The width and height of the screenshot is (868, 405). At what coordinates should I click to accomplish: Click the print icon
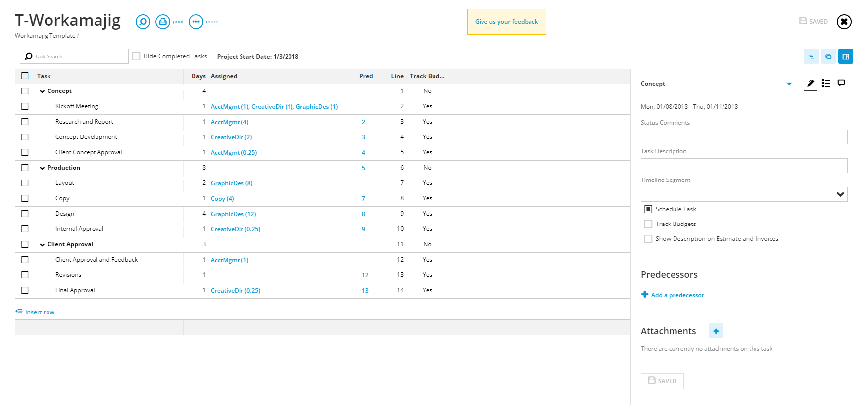point(163,22)
